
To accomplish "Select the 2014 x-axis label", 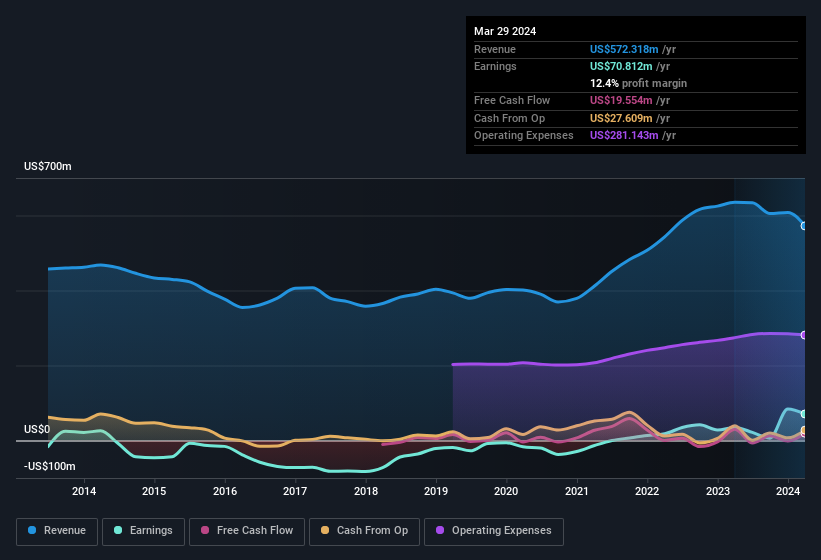I will pyautogui.click(x=84, y=491).
